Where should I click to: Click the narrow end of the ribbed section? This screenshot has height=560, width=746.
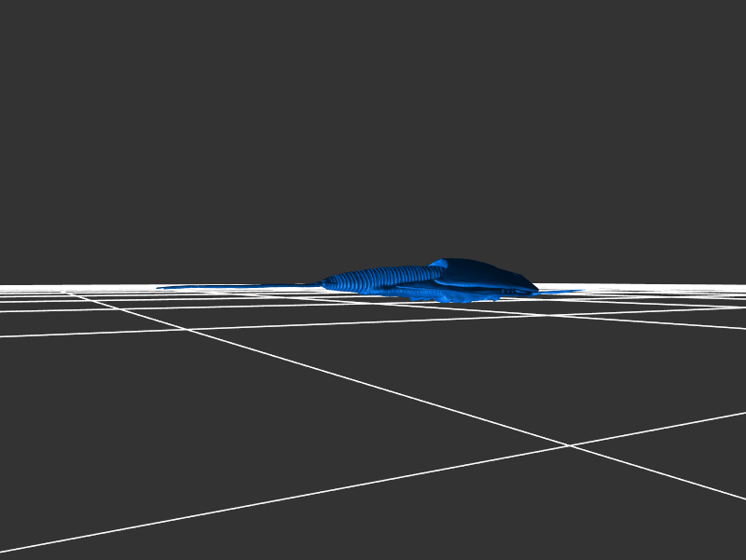point(328,282)
